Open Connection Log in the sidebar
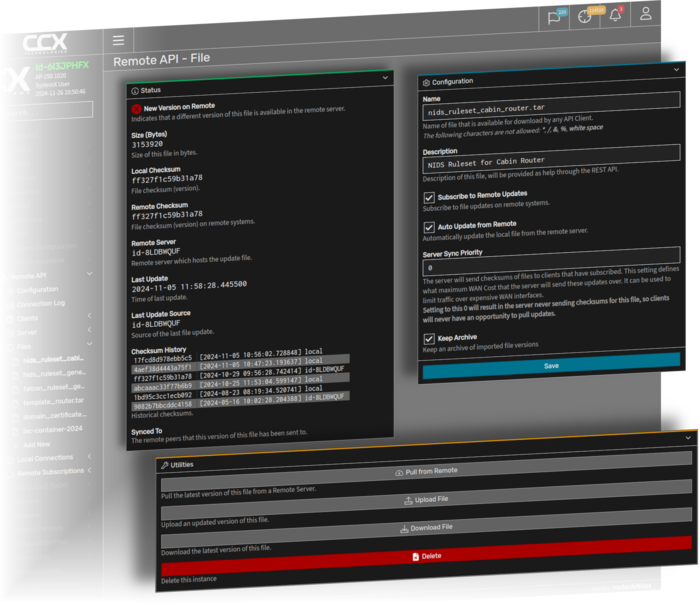The height and width of the screenshot is (605, 700). tap(41, 304)
